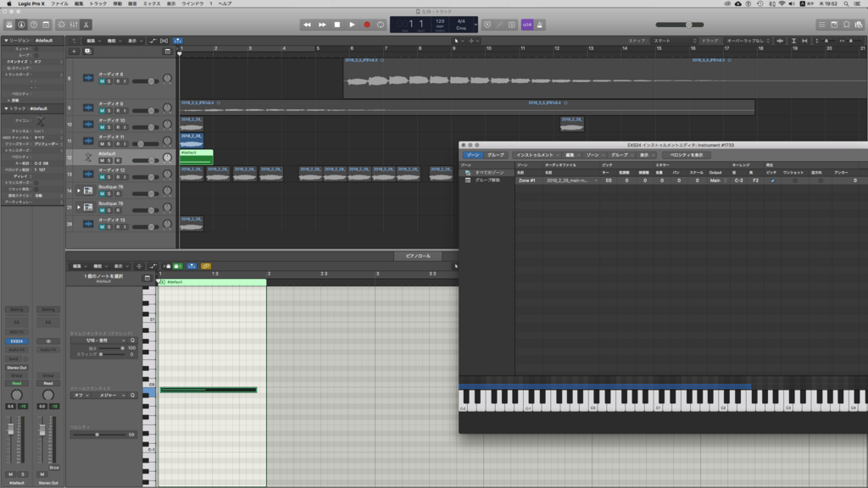The image size is (868, 488).
Task: Open the Toolbar toggle button in control bar
Action: pyautogui.click(x=46, y=25)
